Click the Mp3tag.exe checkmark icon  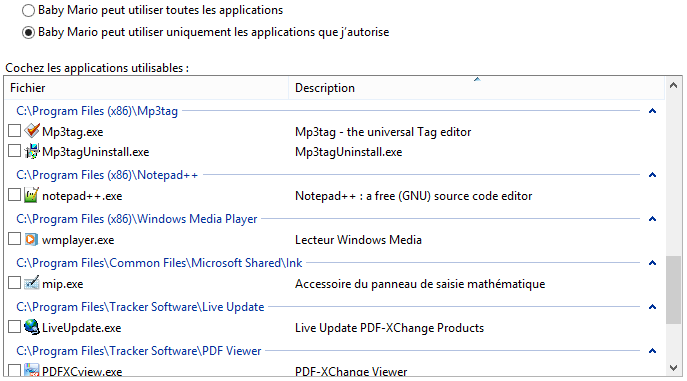(32, 131)
